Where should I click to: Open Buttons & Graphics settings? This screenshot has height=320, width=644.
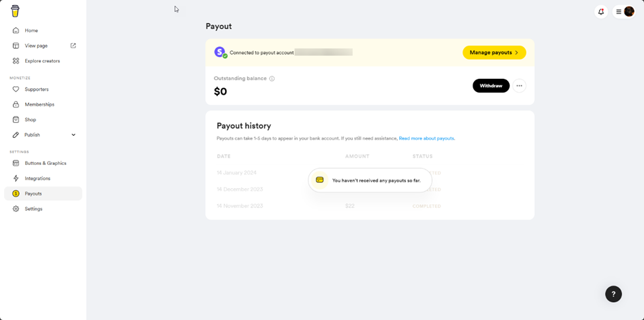pyautogui.click(x=45, y=163)
